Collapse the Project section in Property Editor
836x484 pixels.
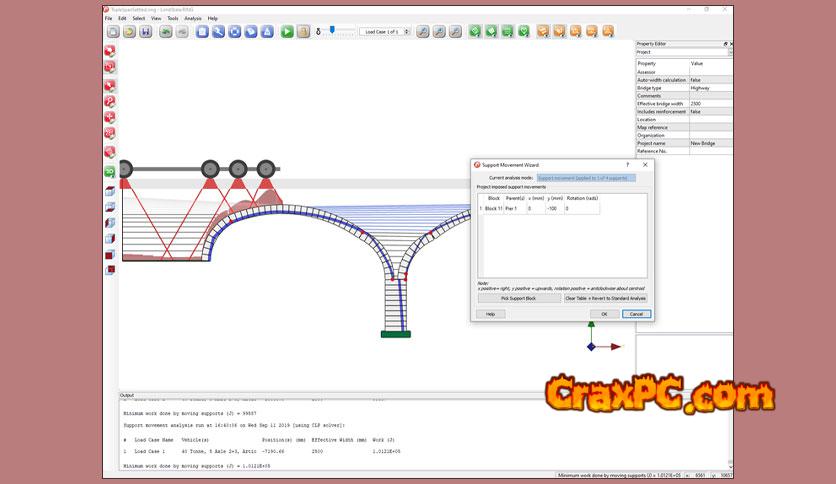click(x=727, y=53)
